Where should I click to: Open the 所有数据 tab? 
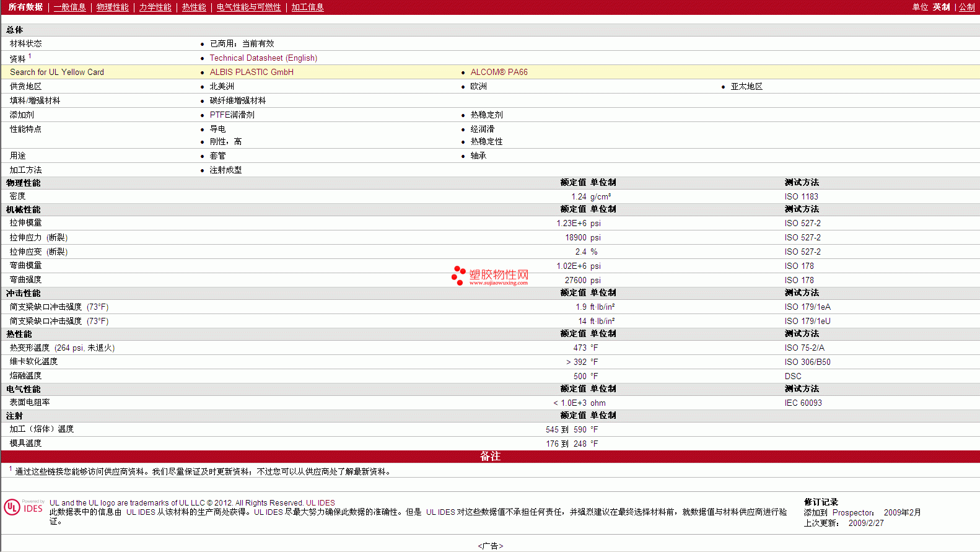[25, 7]
